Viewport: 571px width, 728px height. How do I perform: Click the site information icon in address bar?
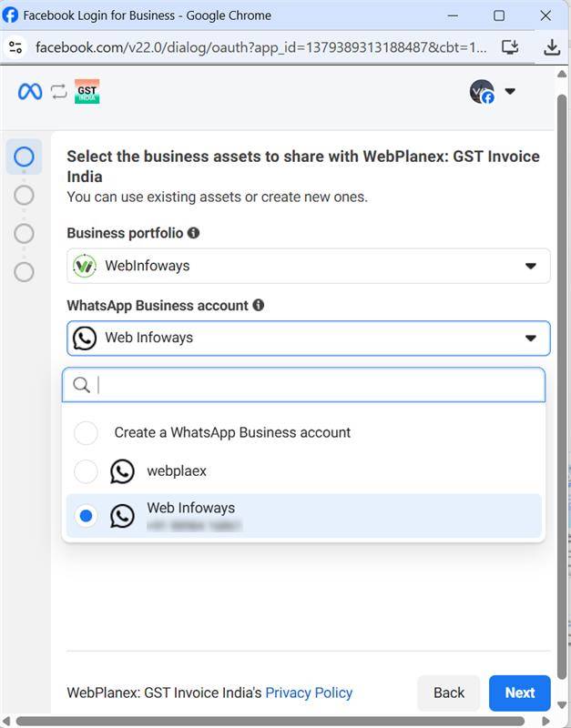click(15, 47)
